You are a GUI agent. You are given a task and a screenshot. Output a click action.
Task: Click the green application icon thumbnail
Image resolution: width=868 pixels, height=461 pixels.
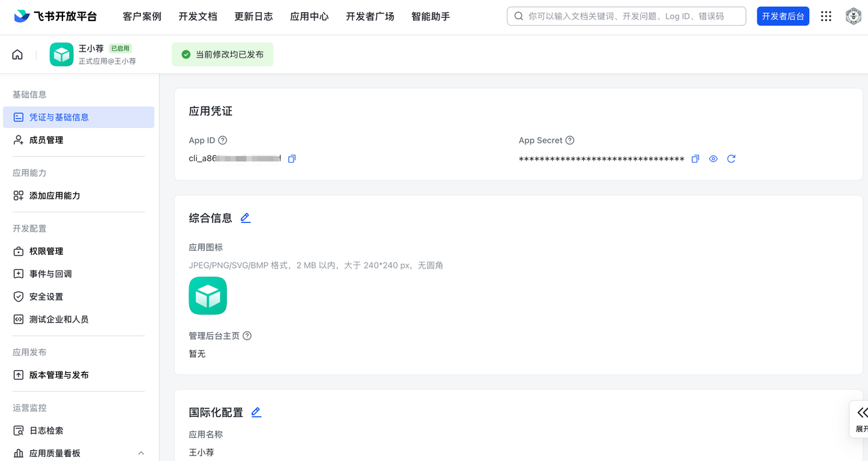(208, 296)
